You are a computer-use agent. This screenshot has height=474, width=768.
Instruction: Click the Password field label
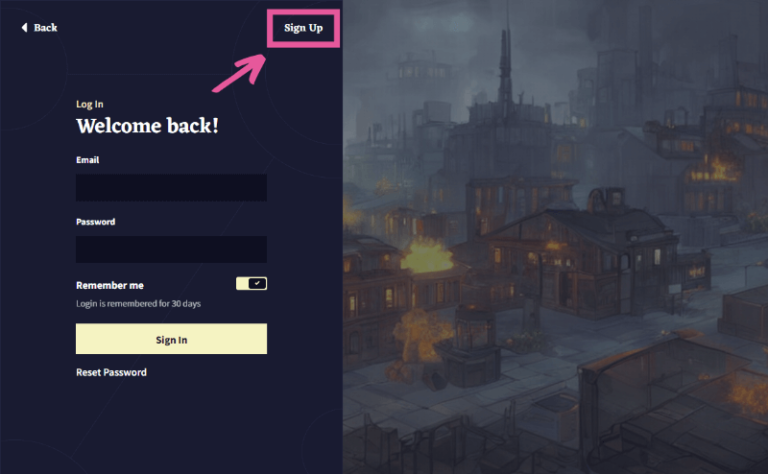96,222
